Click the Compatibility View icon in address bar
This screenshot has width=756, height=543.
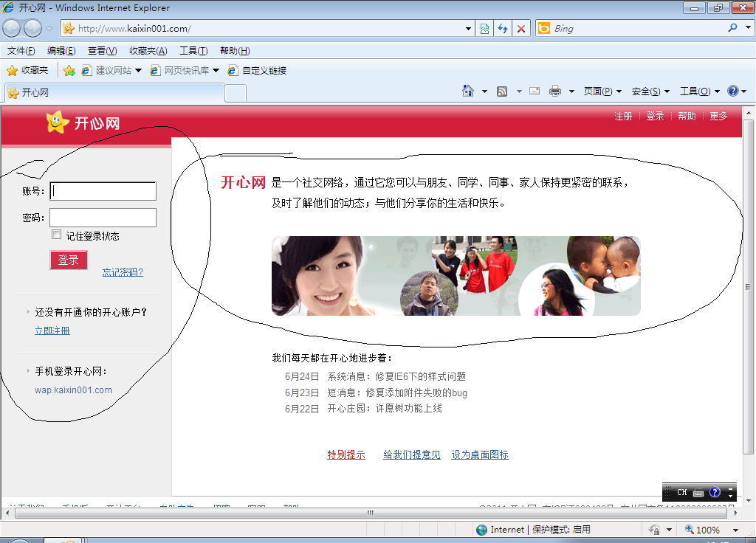tap(484, 29)
